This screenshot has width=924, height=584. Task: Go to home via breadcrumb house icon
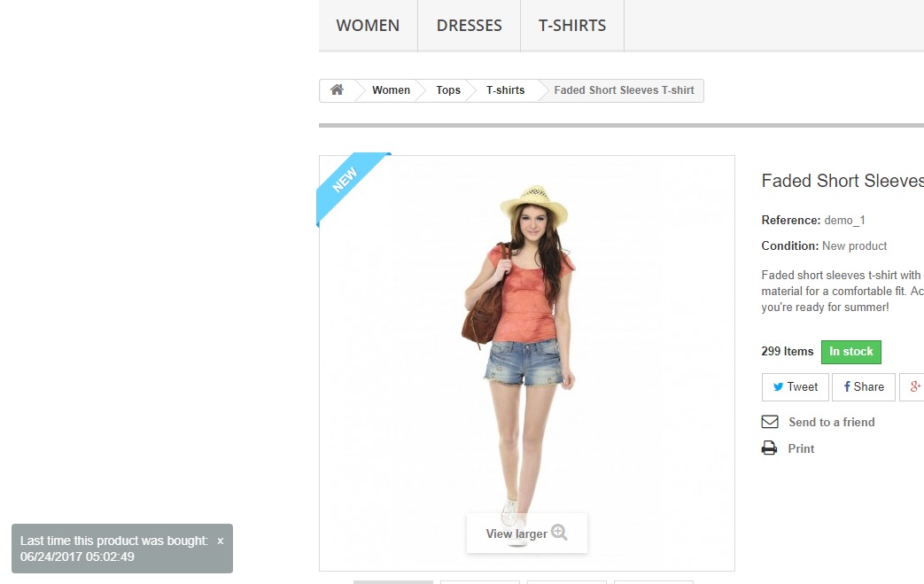pos(337,90)
